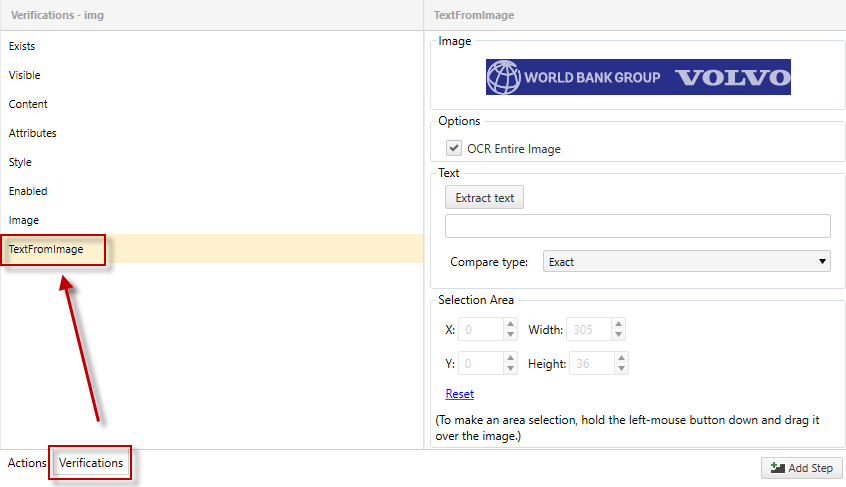
Task: Decrease Width with the down arrow
Action: [618, 335]
